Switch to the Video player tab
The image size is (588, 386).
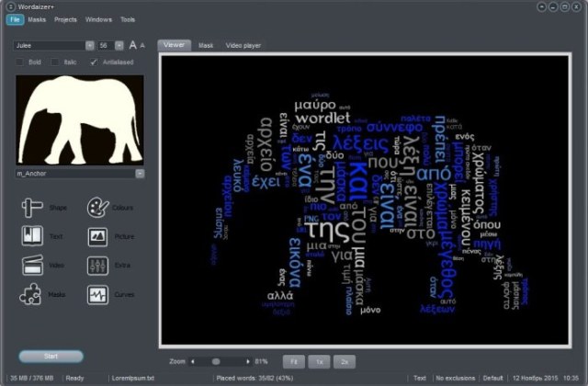243,44
